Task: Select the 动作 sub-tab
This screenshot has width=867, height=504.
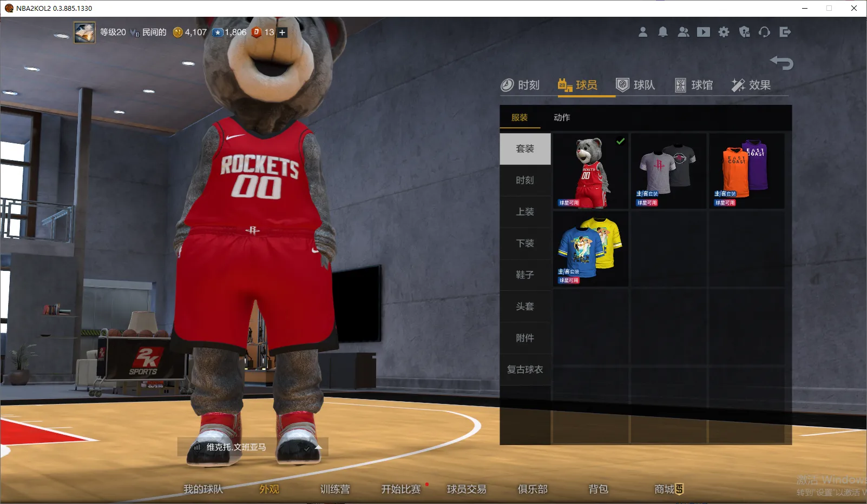Action: tap(562, 117)
